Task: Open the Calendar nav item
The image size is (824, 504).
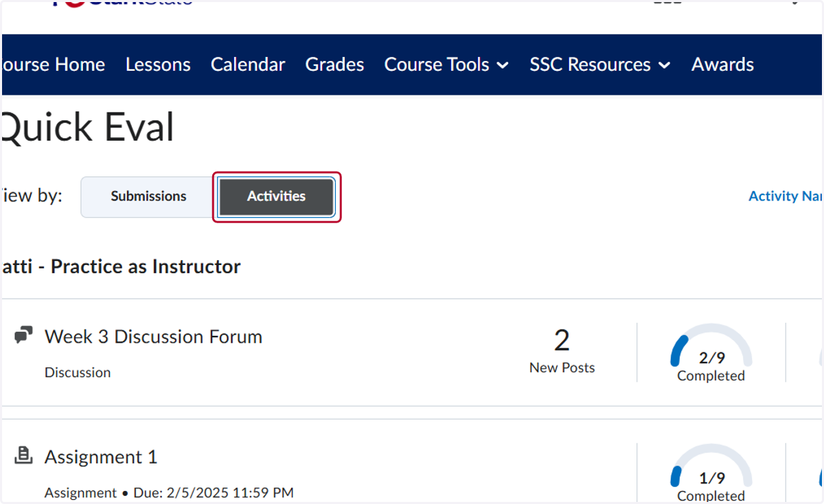Action: click(x=248, y=65)
